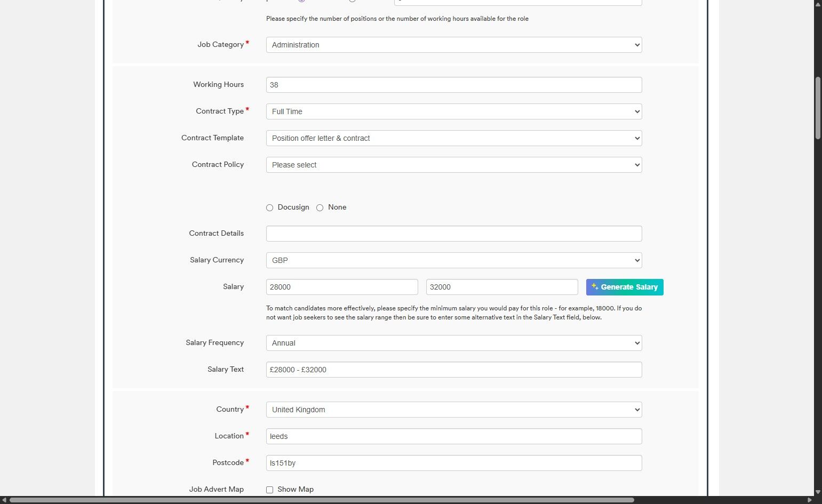
Task: Click the maximum salary field showing 32000
Action: 502,287
